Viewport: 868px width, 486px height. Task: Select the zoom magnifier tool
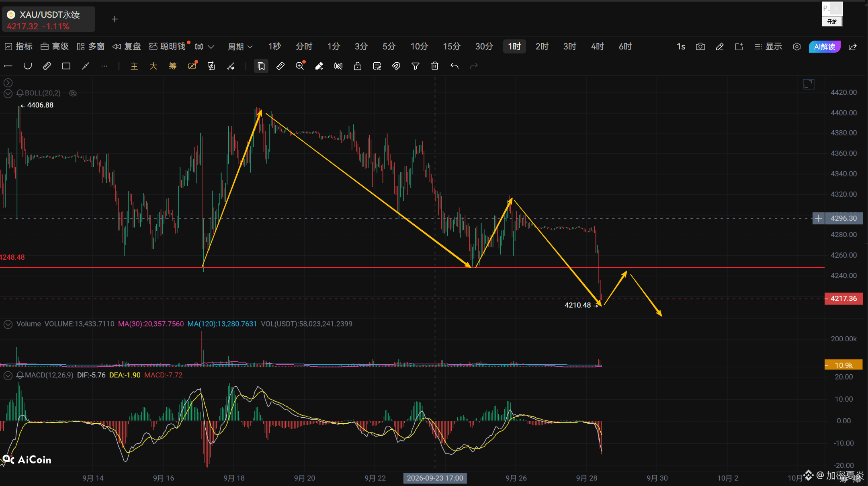pos(300,66)
